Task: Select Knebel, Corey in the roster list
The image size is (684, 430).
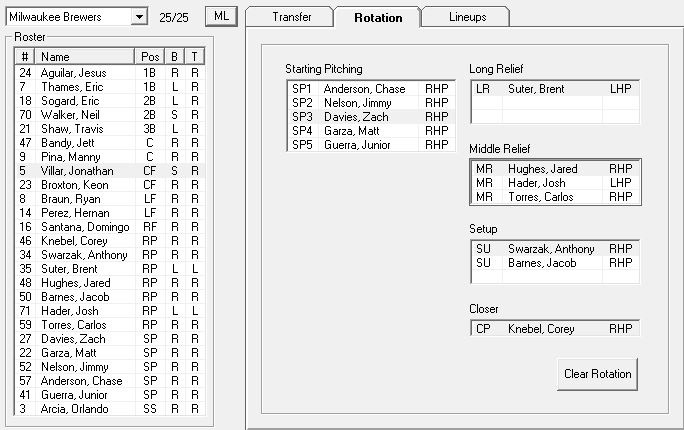Action: point(110,241)
